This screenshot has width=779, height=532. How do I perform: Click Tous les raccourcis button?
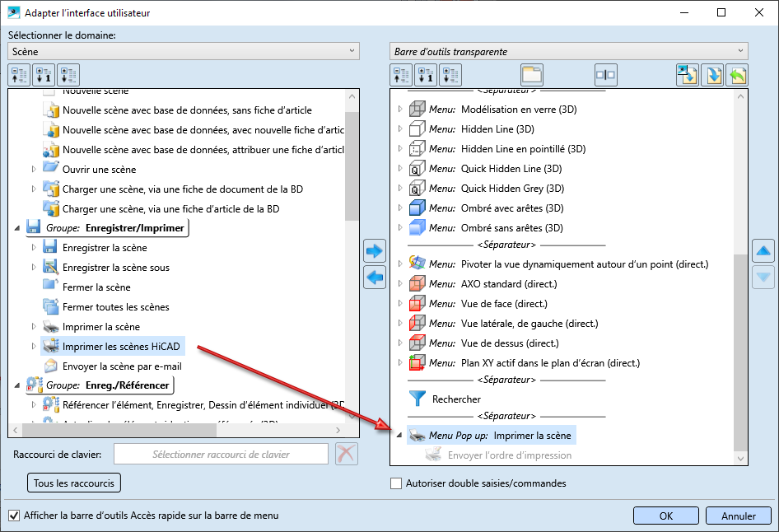coord(74,483)
